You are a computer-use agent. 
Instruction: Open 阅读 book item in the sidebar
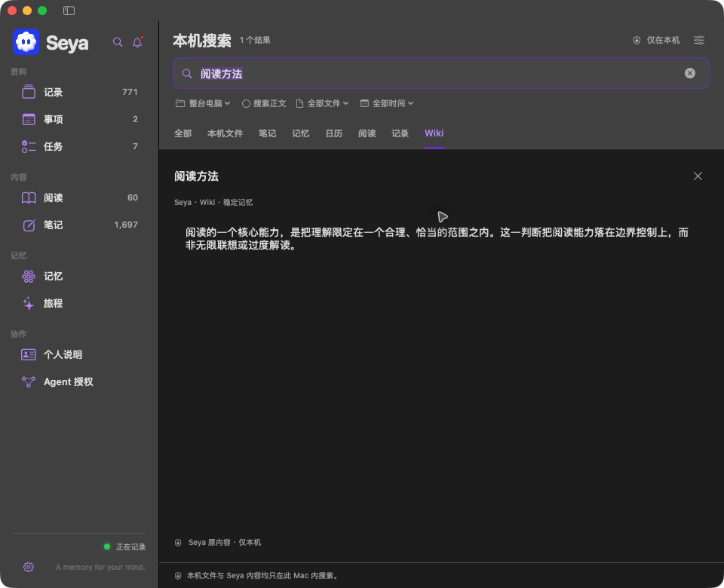78,198
